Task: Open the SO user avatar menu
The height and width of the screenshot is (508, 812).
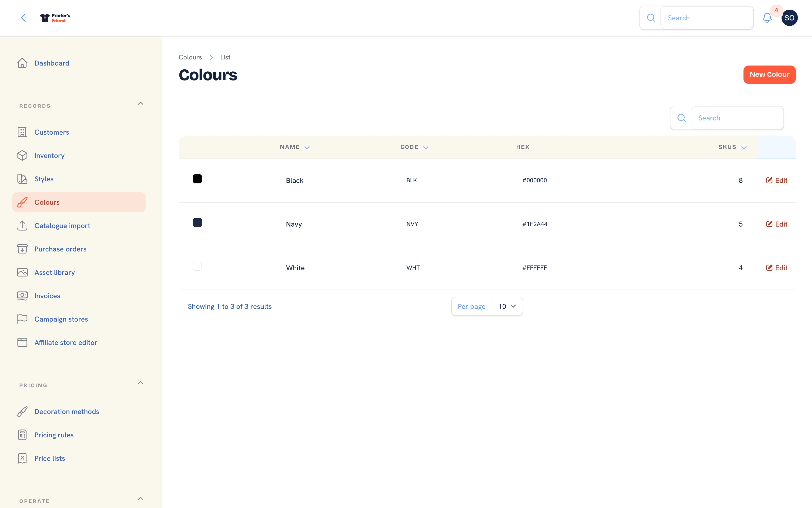Action: [x=789, y=18]
